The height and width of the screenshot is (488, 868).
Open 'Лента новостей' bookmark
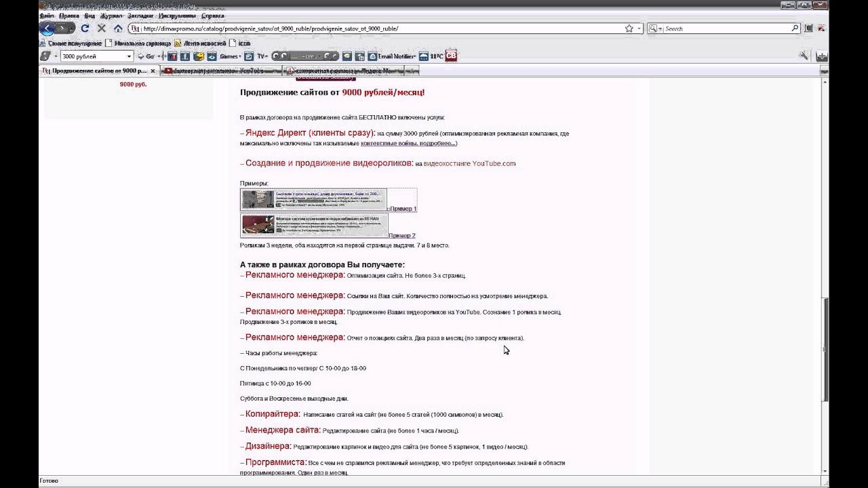point(200,43)
